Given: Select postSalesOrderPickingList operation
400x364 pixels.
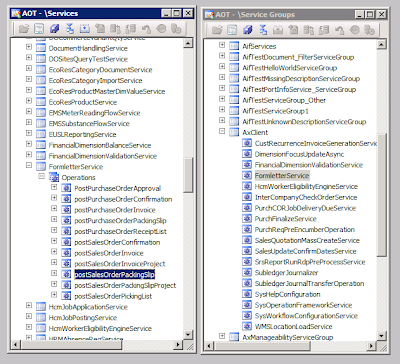Looking at the screenshot, I should (113, 296).
